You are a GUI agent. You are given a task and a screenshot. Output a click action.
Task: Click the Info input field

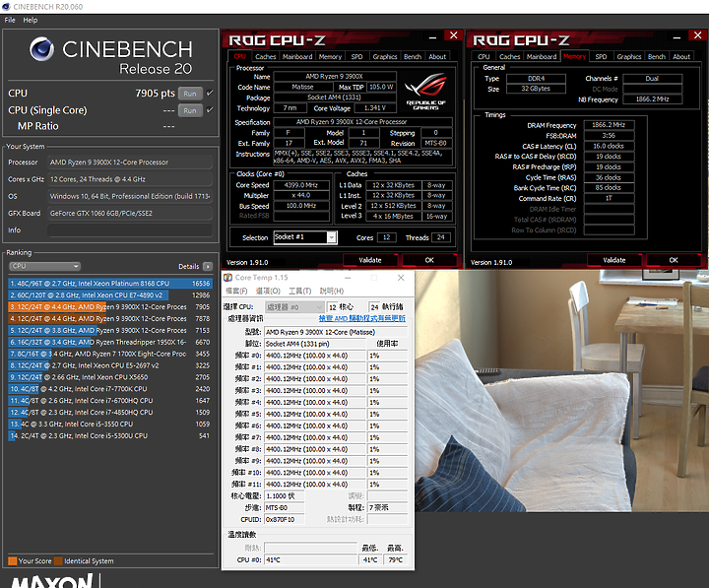pos(130,230)
